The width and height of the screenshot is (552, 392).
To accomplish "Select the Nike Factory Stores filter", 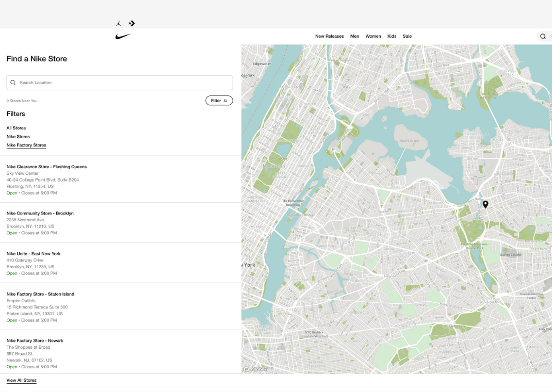I will (x=26, y=145).
